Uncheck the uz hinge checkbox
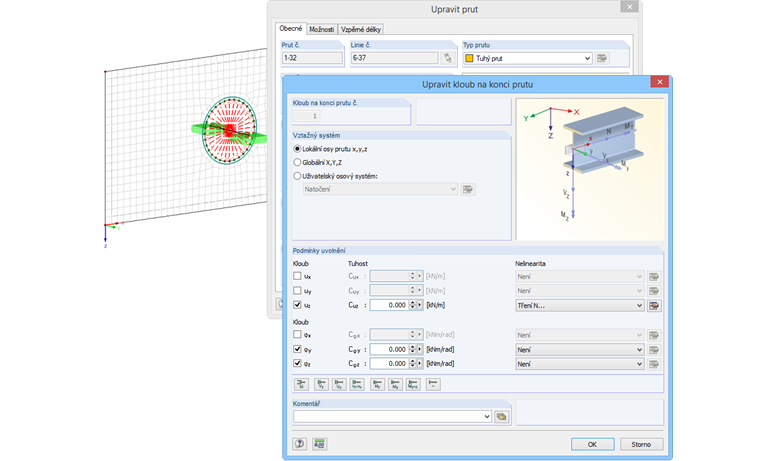Viewport: 760px width, 461px height. pos(297,305)
